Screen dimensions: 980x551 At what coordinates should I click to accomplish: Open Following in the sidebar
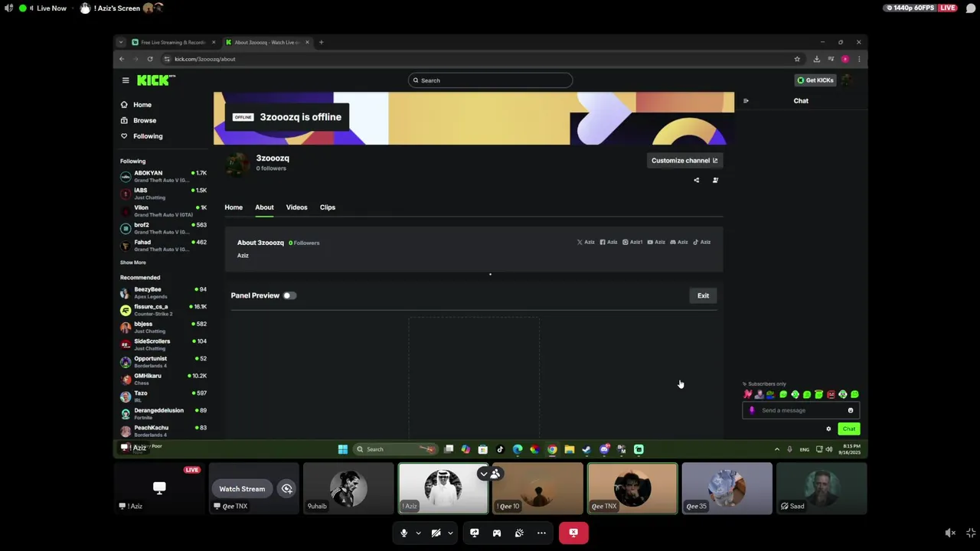pos(142,136)
